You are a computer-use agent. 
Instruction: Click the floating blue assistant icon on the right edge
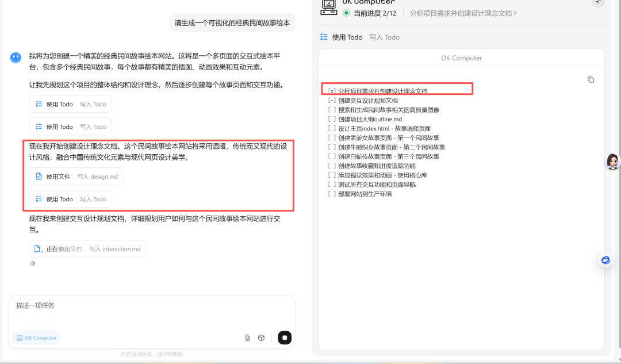point(605,260)
